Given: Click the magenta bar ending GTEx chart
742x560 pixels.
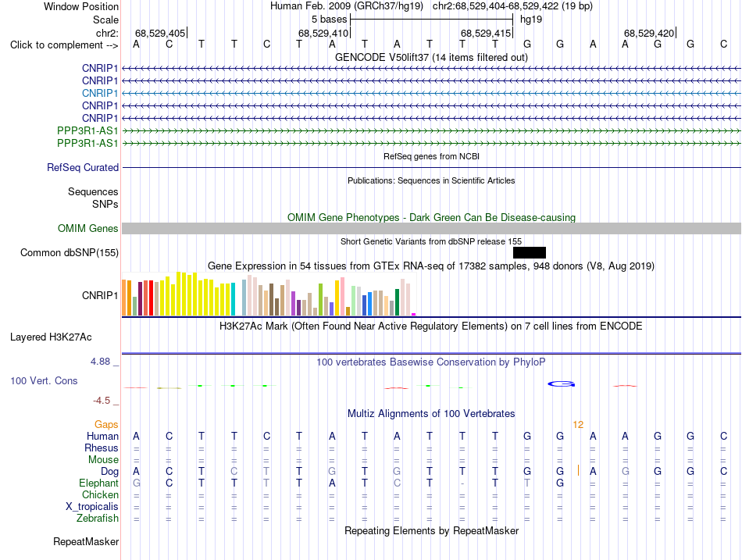Looking at the screenshot, I should coord(414,314).
